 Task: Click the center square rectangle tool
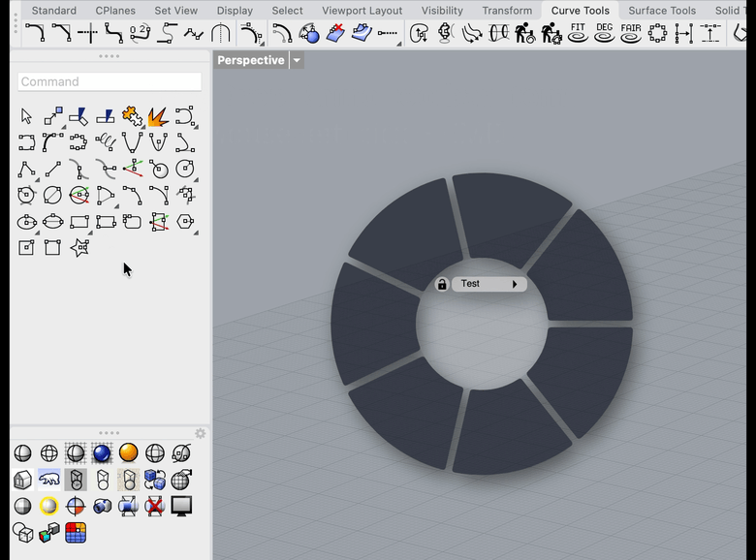coord(26,248)
